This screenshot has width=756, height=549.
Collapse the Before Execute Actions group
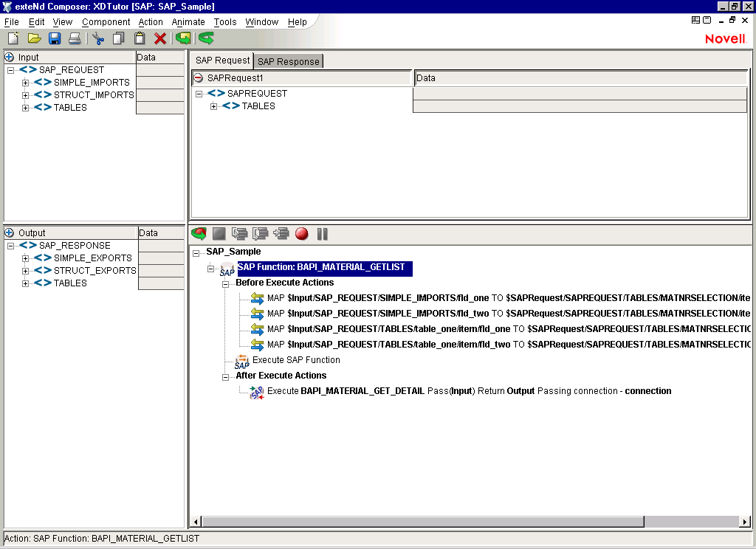(x=227, y=283)
